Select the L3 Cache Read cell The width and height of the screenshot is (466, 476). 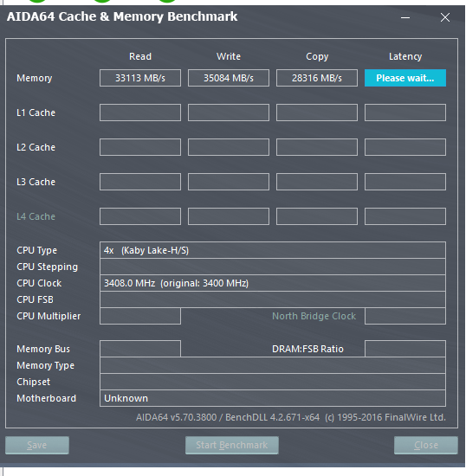point(140,182)
